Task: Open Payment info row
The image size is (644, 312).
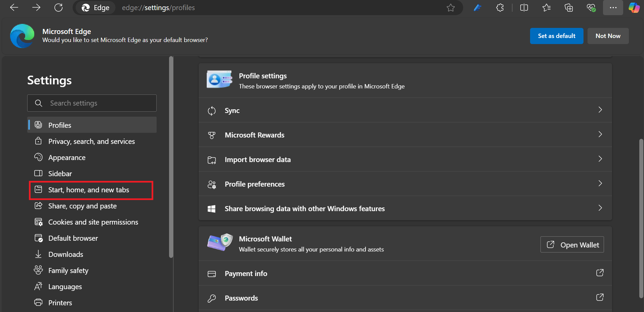Action: [405, 273]
